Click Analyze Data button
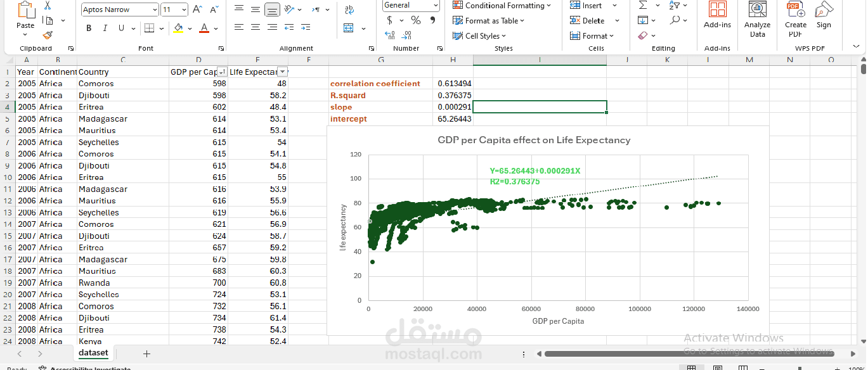The image size is (868, 370). (757, 19)
